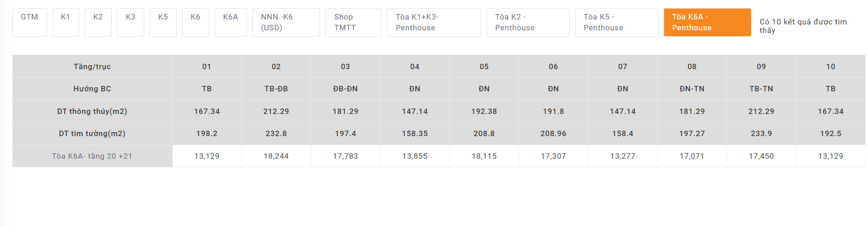Image resolution: width=868 pixels, height=227 pixels.
Task: Open the K3 tab
Action: 131,22
